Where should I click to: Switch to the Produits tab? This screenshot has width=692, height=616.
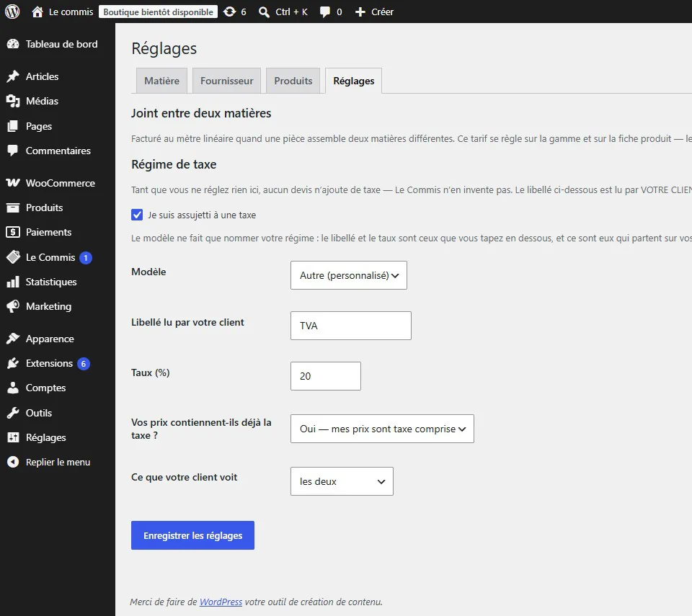pos(293,81)
